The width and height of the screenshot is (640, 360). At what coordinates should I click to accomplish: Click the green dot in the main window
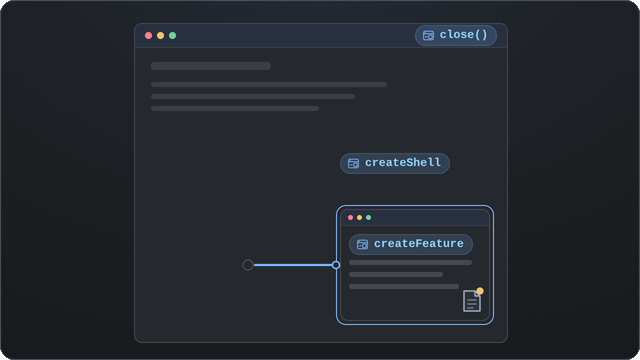click(x=173, y=36)
